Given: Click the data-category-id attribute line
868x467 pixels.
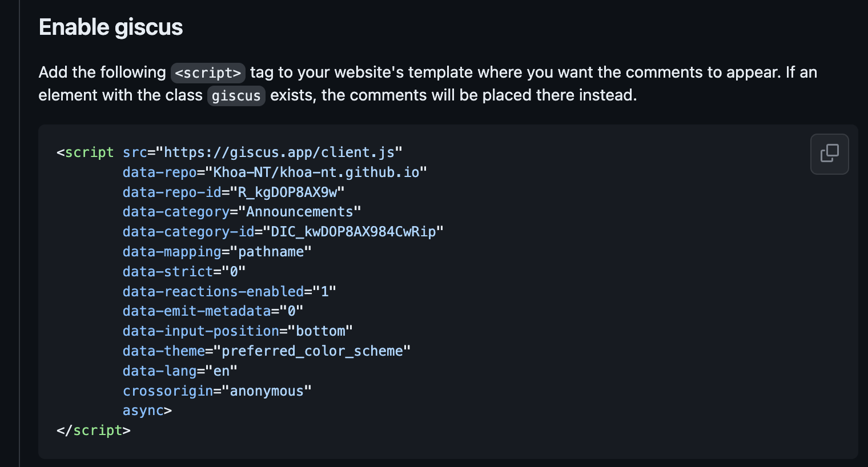Looking at the screenshot, I should 283,232.
